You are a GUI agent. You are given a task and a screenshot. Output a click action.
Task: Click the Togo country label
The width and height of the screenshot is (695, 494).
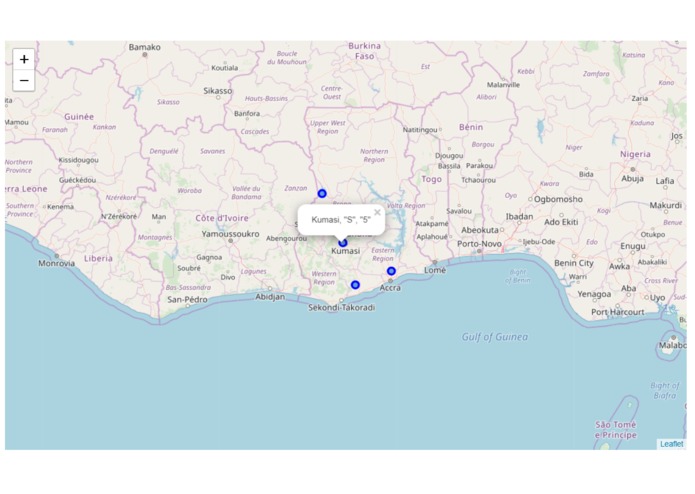(432, 179)
